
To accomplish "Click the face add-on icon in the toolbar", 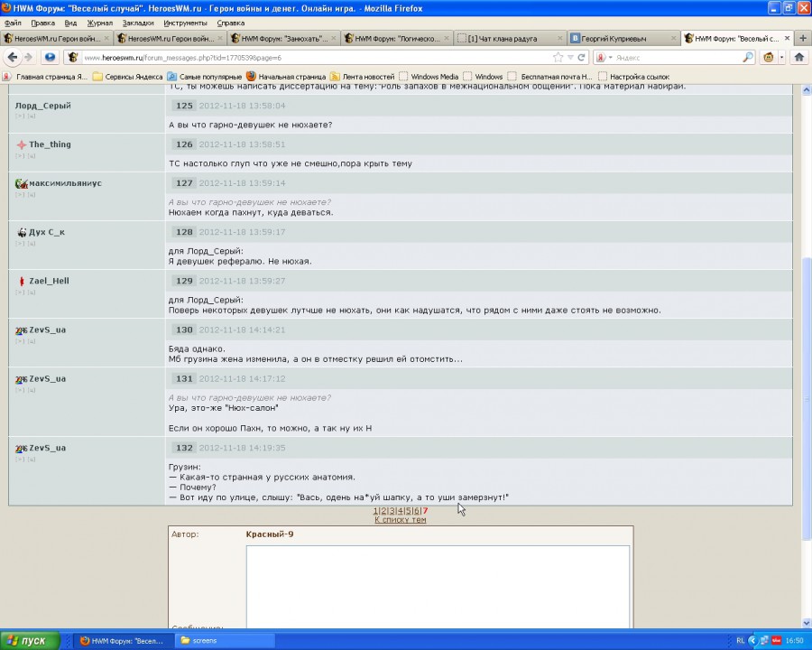I will pos(769,57).
